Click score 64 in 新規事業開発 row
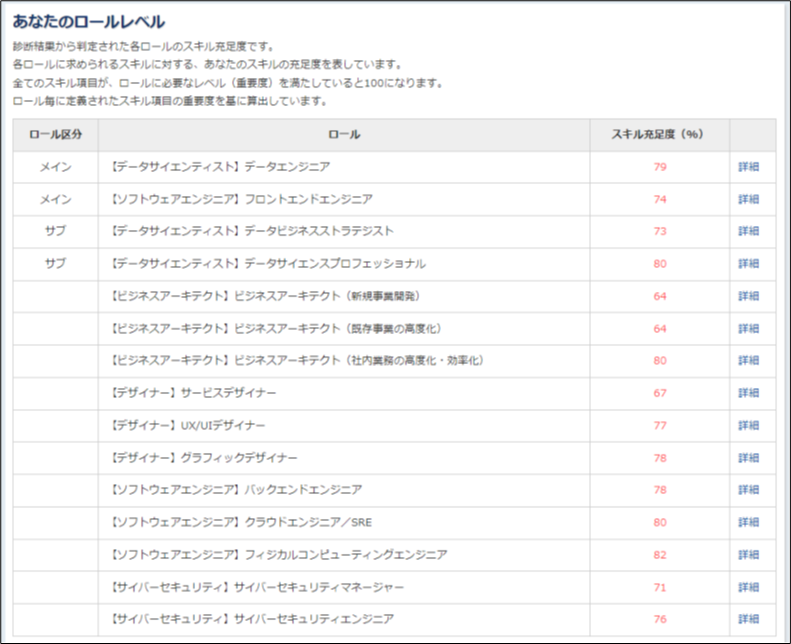791x644 pixels. (x=660, y=296)
